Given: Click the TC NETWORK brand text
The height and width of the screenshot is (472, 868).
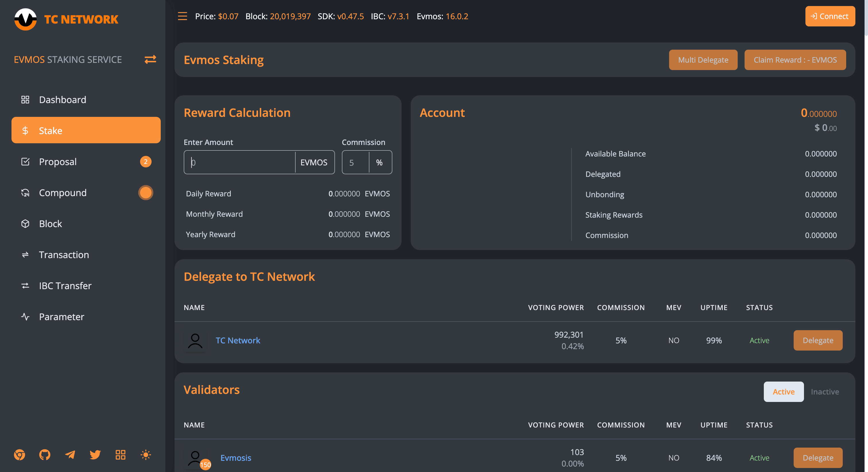Looking at the screenshot, I should 81,19.
